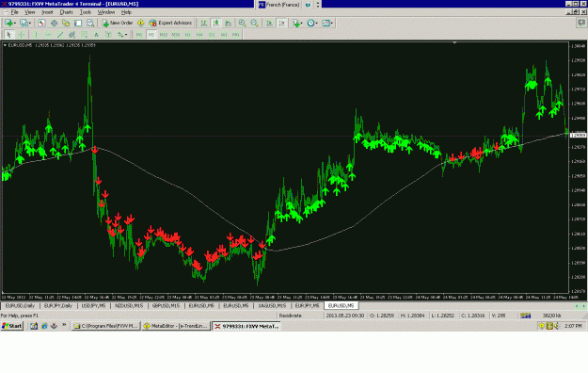
Task: Open C:\Program Files taskbar window
Action: point(106,326)
